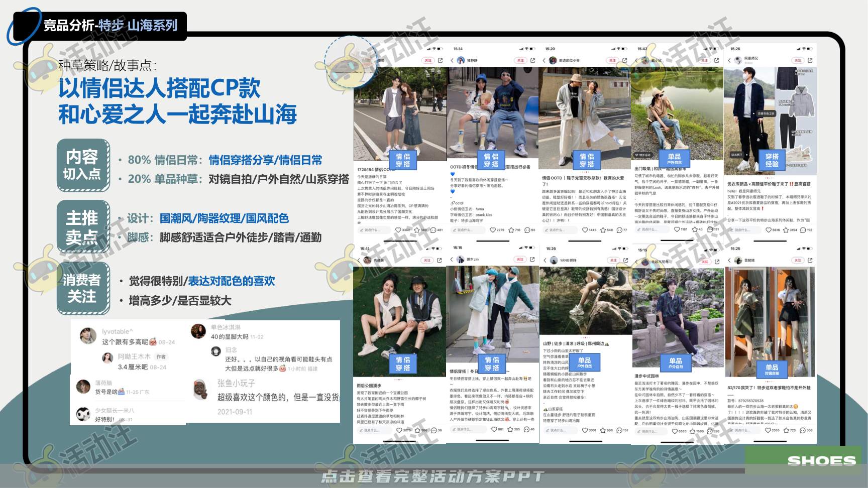Go back from 阿豪师兄's post
The image size is (868, 488).
[729, 60]
